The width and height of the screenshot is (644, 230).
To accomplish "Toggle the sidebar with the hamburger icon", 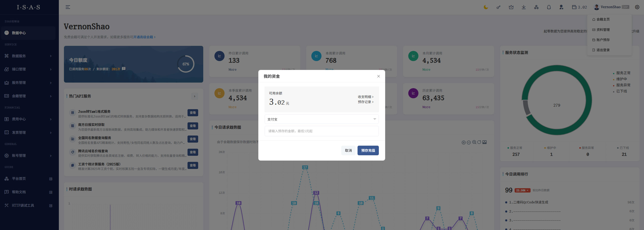I will click(x=68, y=7).
